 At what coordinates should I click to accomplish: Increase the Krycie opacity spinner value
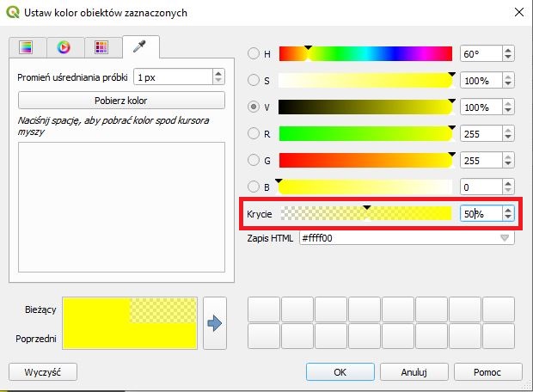(x=508, y=210)
